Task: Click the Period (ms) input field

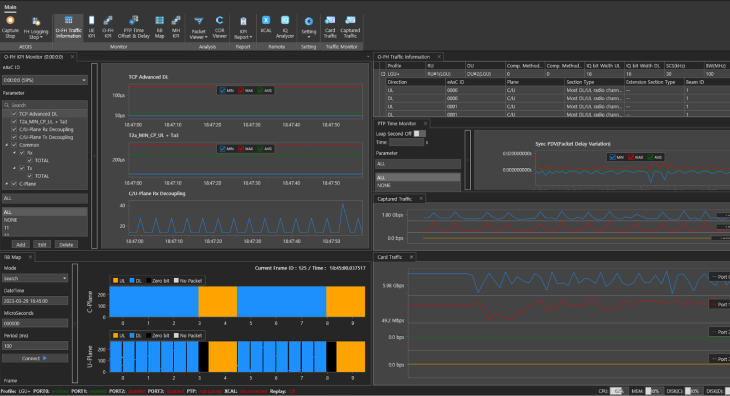Action: pyautogui.click(x=35, y=346)
